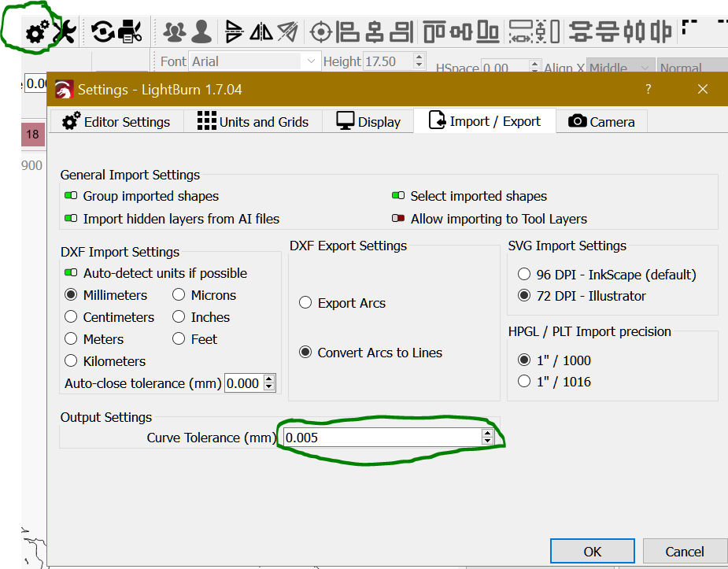This screenshot has width=728, height=569.
Task: Click the Group shapes icon
Action: click(x=175, y=32)
